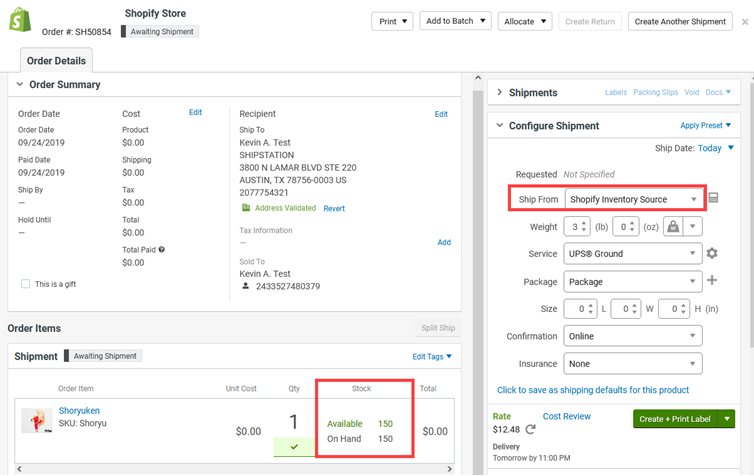Open the Shoryuken product link
The image size is (754, 476).
[x=79, y=410]
